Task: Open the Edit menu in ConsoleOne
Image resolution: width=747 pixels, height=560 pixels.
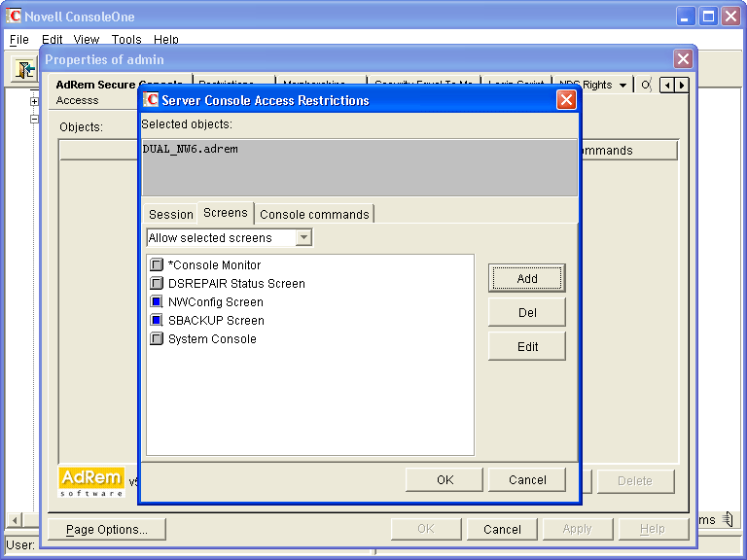Action: [52, 39]
